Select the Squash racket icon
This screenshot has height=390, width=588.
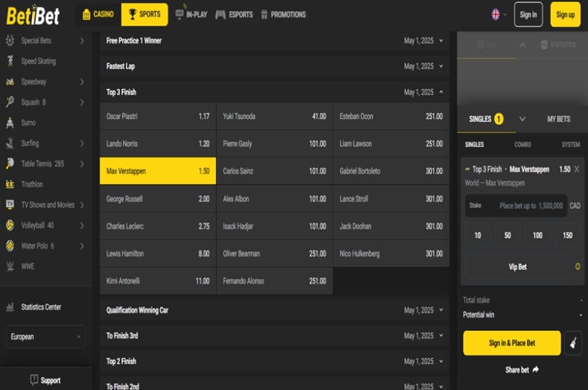pyautogui.click(x=10, y=102)
